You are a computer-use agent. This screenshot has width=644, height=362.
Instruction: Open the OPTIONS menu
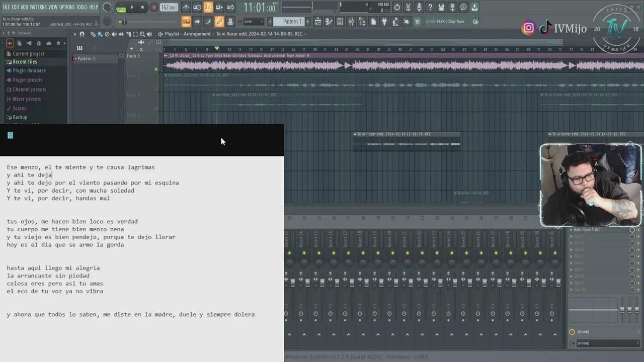(x=67, y=7)
